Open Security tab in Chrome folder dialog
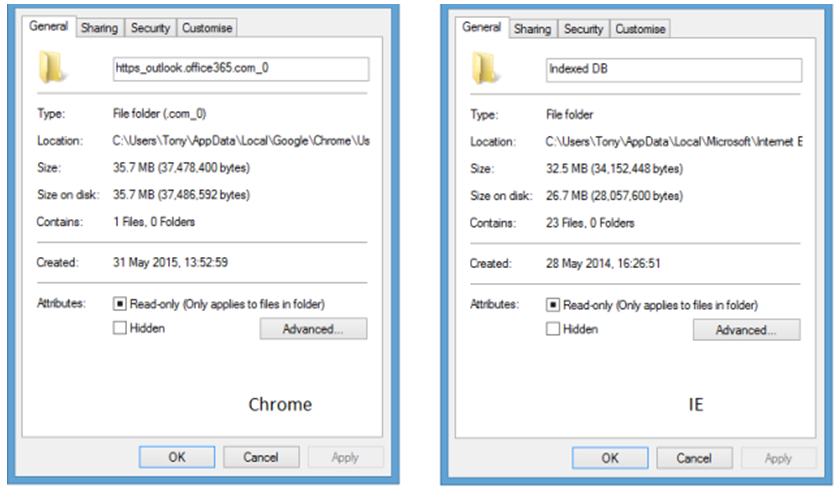 coord(150,29)
